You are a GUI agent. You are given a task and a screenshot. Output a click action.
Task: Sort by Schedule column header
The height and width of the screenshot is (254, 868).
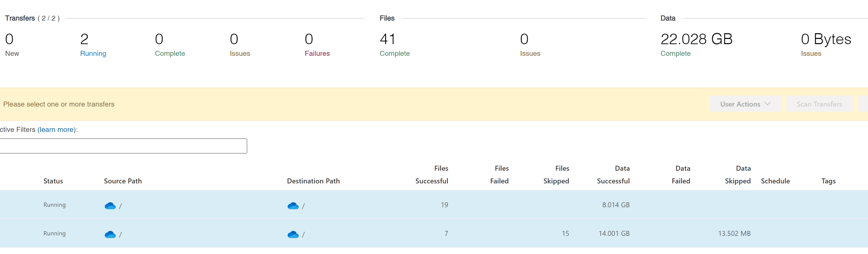pos(775,181)
